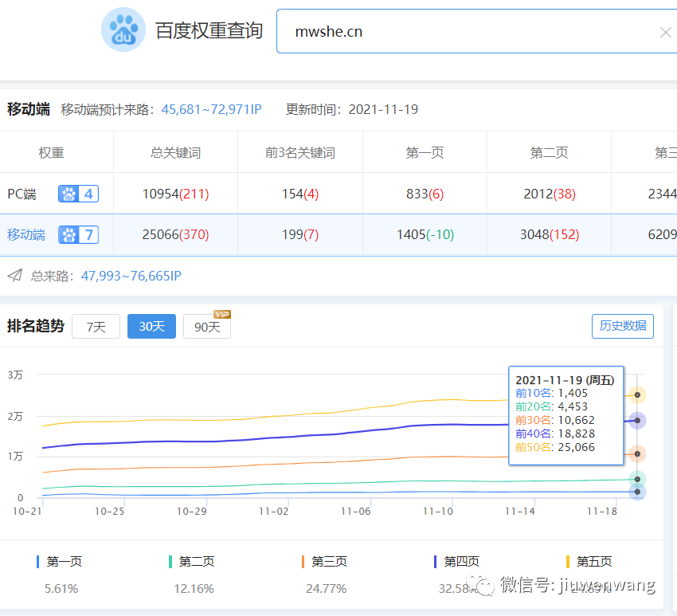Image resolution: width=677 pixels, height=616 pixels.
Task: Click the paper plane icon beside 总来路
Action: coord(15,275)
